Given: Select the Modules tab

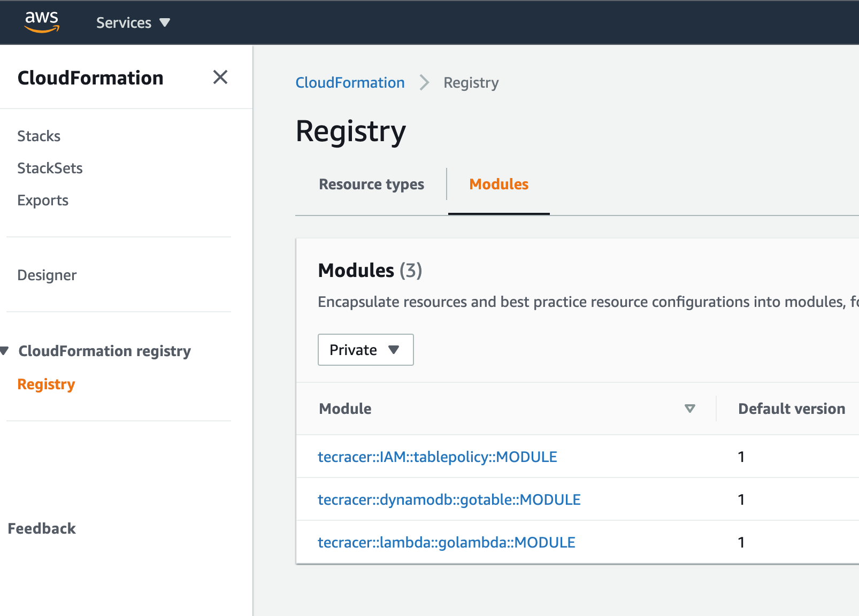Looking at the screenshot, I should [498, 184].
